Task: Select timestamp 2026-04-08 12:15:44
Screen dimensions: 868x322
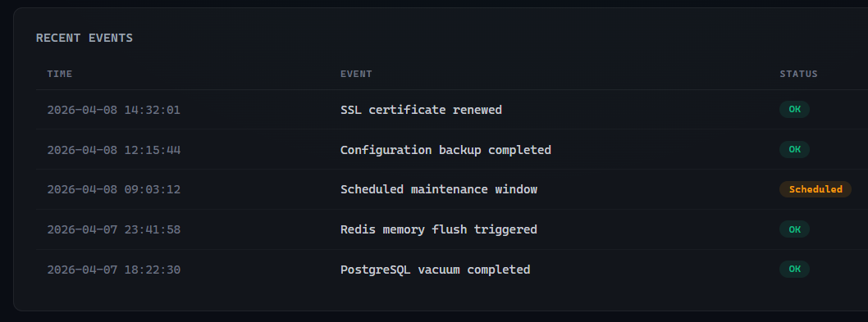Action: (113, 150)
